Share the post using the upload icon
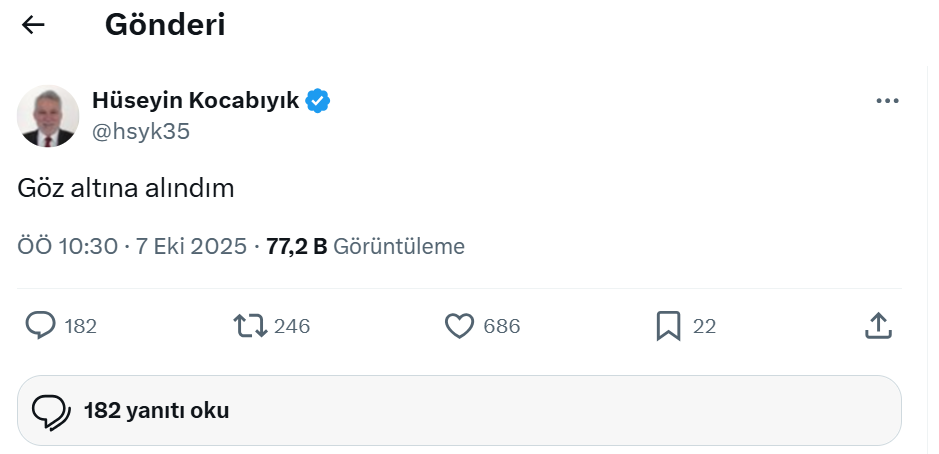939x454 pixels. pos(877,326)
